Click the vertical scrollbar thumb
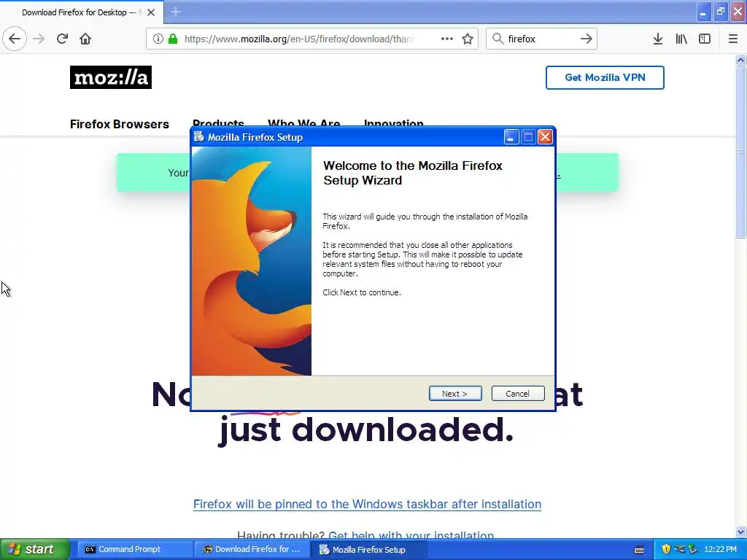Screen dimensions: 747x560 tap(740, 152)
